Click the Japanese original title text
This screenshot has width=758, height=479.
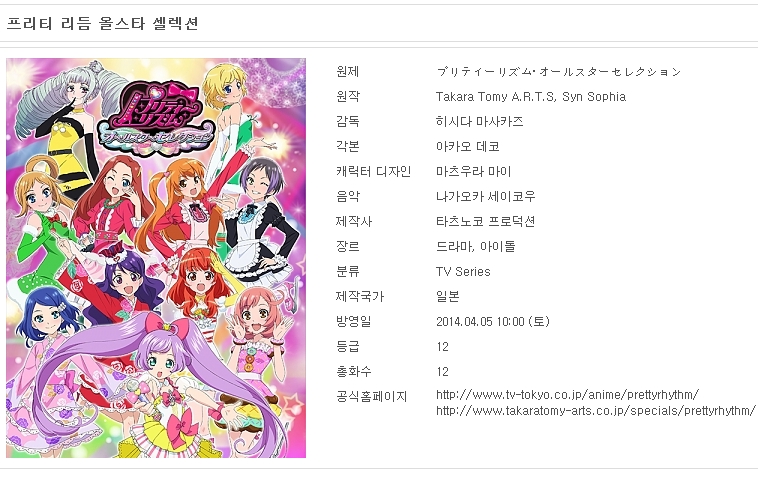[x=558, y=72]
